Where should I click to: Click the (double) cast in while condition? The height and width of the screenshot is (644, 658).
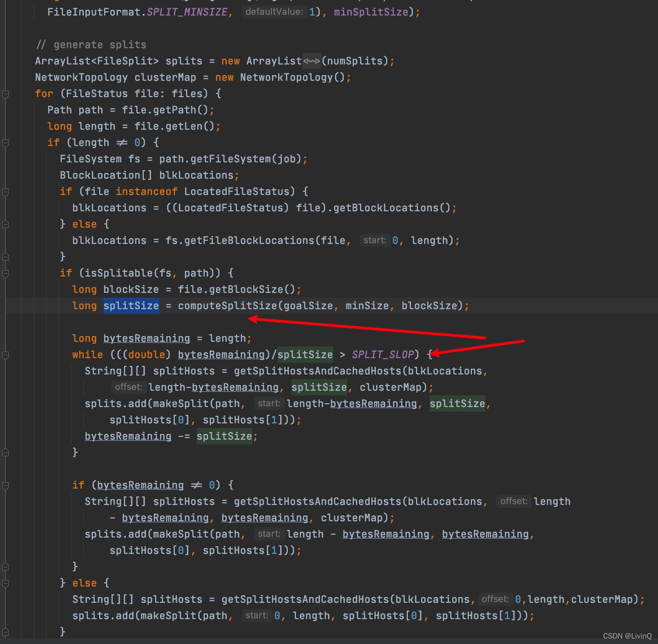click(x=146, y=355)
